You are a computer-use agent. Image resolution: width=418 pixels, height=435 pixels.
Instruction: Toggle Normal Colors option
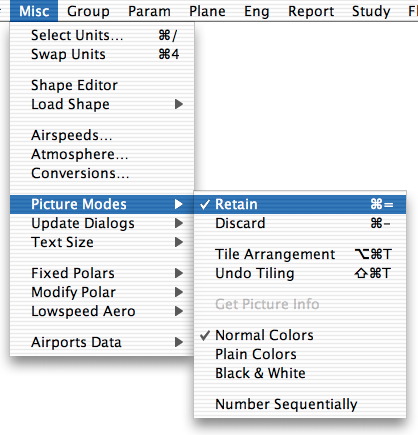click(x=300, y=335)
